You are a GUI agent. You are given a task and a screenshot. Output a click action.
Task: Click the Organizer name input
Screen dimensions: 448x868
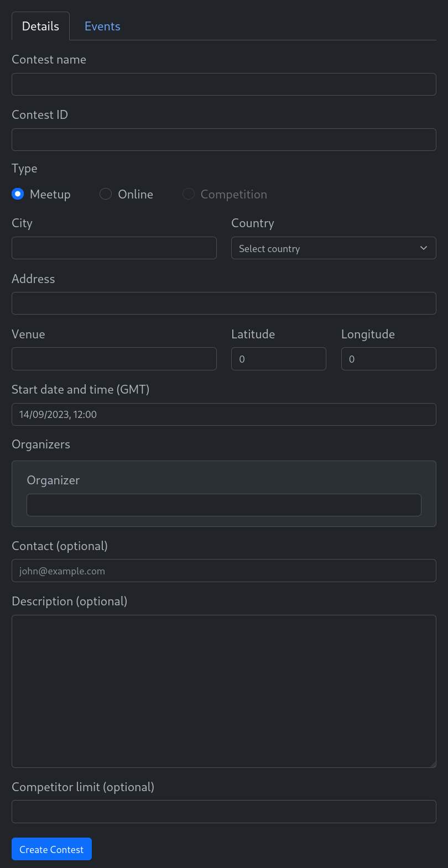pos(223,505)
